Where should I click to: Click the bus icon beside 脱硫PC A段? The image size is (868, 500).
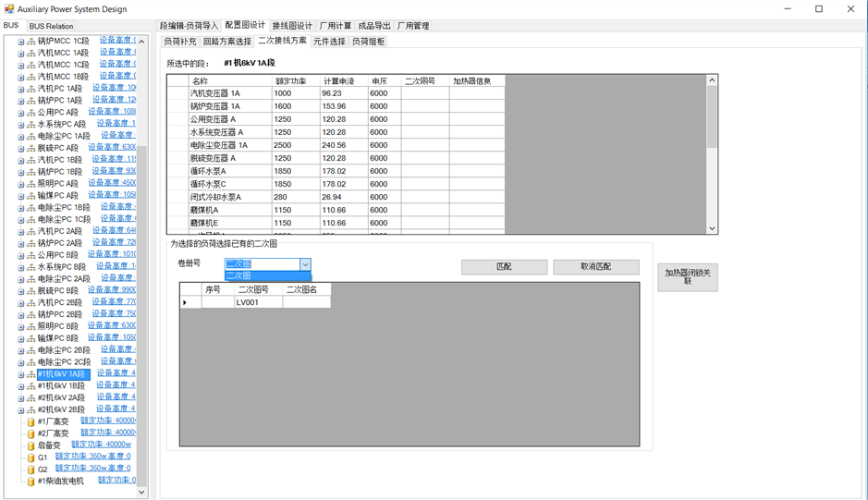point(31,149)
